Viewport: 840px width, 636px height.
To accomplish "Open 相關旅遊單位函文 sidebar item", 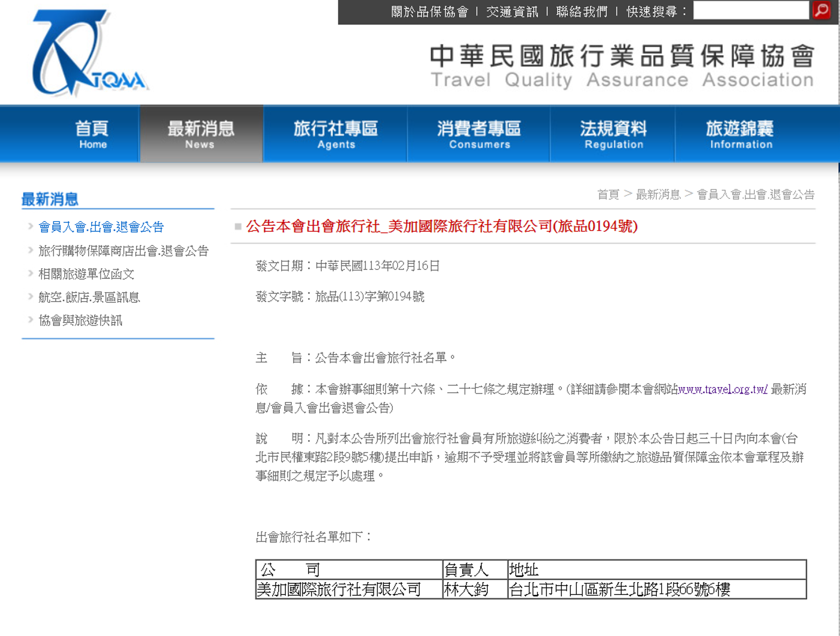I will (x=86, y=274).
